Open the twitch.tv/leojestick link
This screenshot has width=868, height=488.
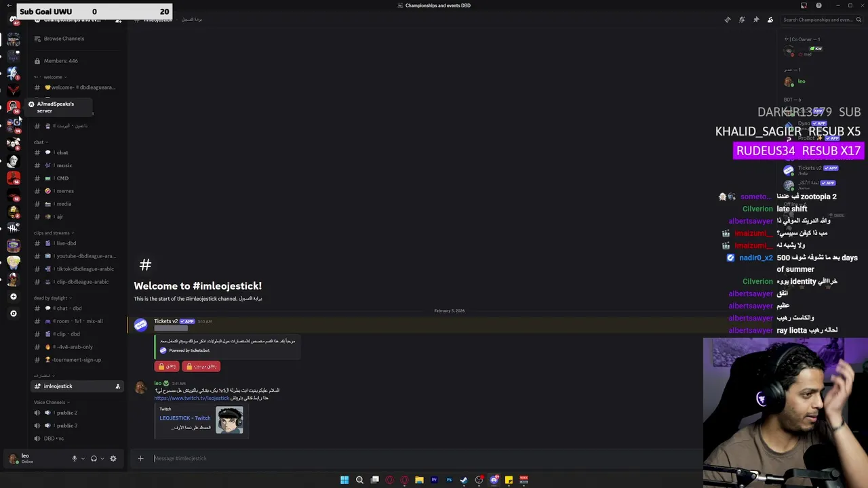tap(192, 399)
